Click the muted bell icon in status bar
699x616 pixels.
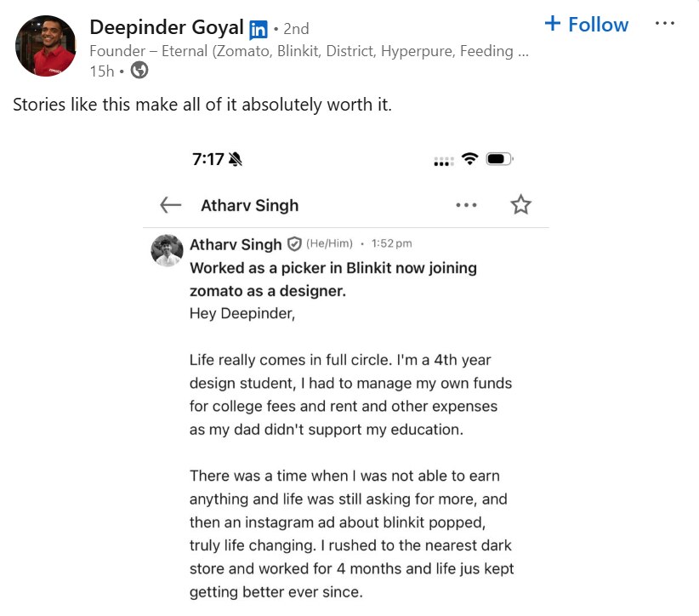coord(236,159)
